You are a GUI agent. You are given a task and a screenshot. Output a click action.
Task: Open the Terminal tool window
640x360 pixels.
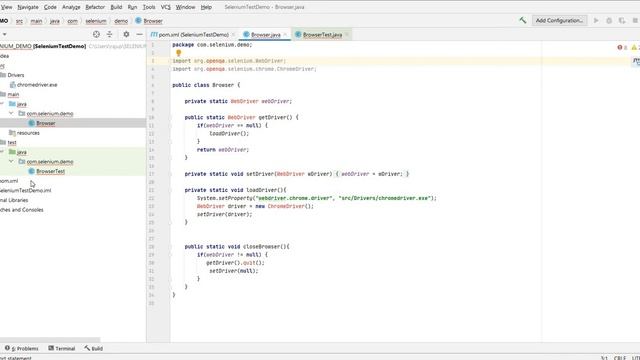click(62, 348)
